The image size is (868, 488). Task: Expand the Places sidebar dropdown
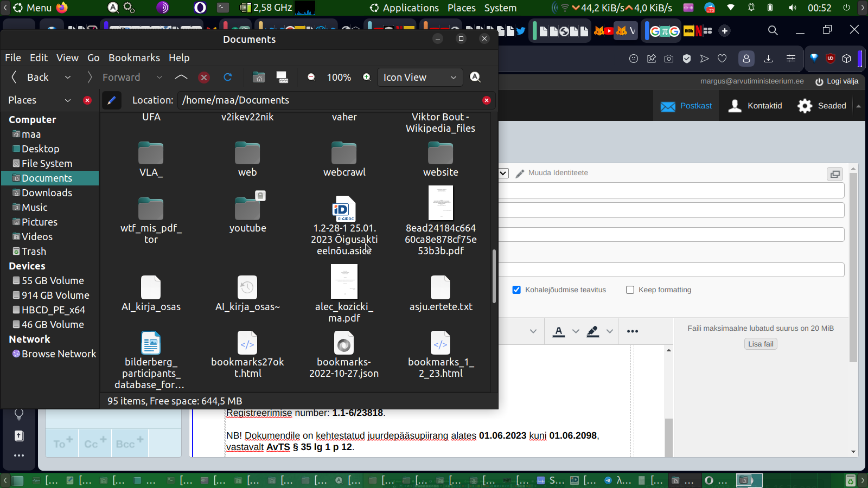(x=68, y=100)
